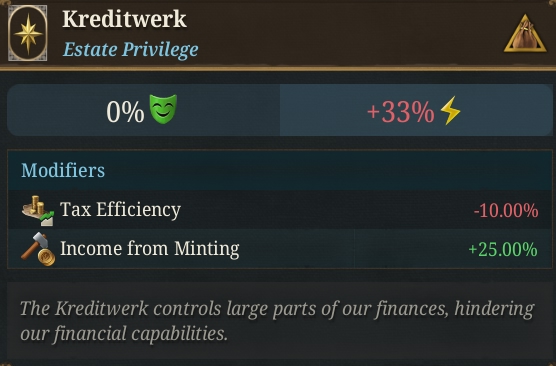This screenshot has width=556, height=366.
Task: Click the Kreditwerk description text
Action: 277,321
